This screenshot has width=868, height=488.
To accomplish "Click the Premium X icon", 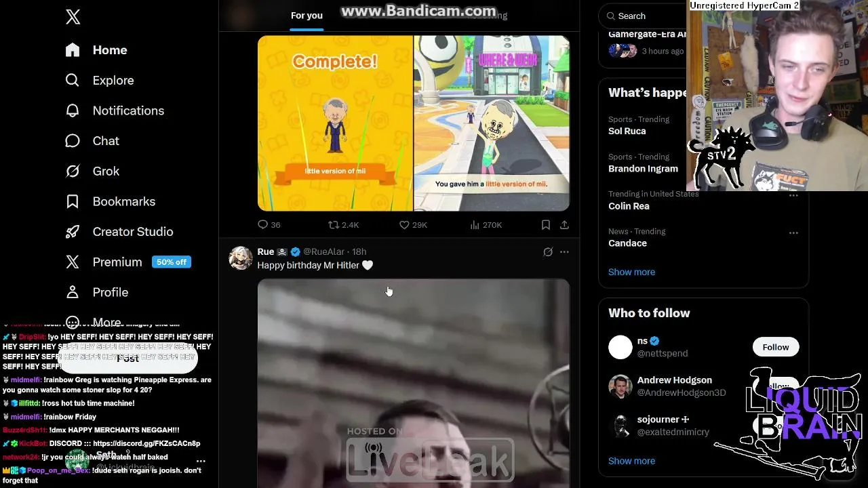I will click(x=73, y=262).
